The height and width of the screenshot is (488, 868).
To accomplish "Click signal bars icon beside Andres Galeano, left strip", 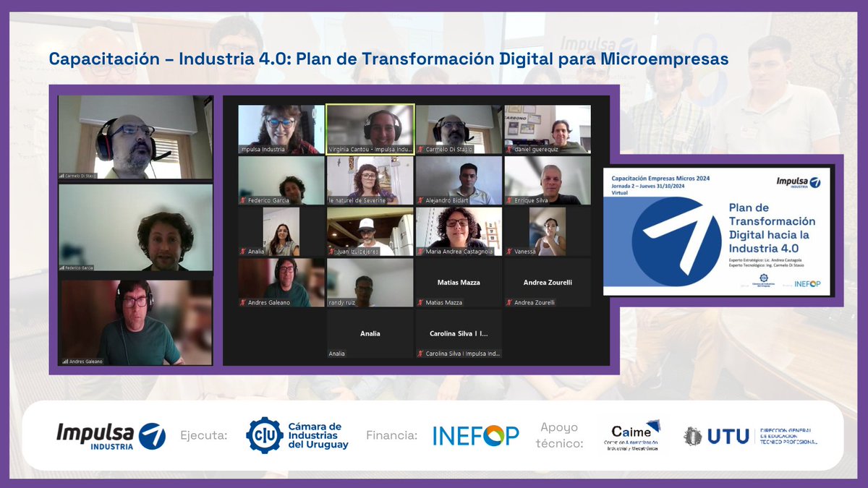I will click(x=64, y=361).
